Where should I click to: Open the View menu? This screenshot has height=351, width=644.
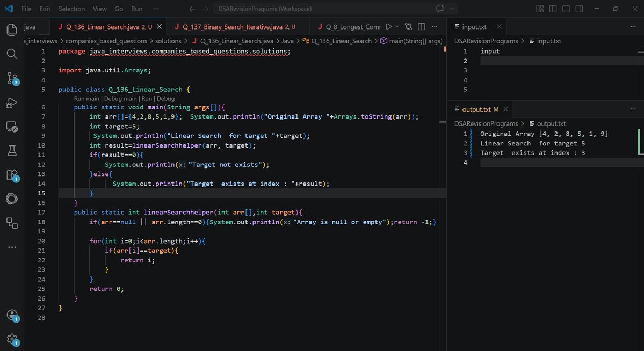pyautogui.click(x=99, y=9)
